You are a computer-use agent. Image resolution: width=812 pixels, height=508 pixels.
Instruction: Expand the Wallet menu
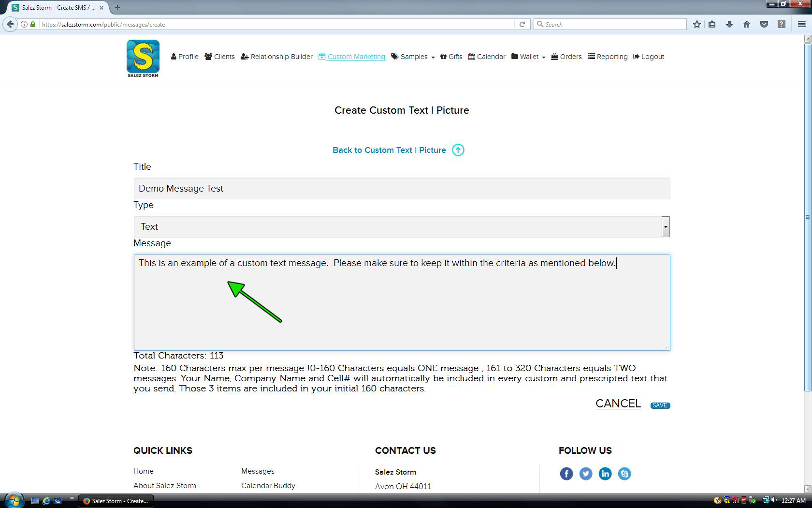pyautogui.click(x=529, y=57)
